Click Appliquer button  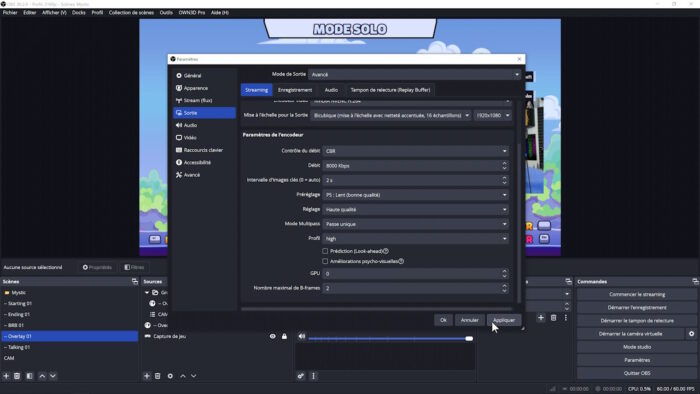coord(504,320)
